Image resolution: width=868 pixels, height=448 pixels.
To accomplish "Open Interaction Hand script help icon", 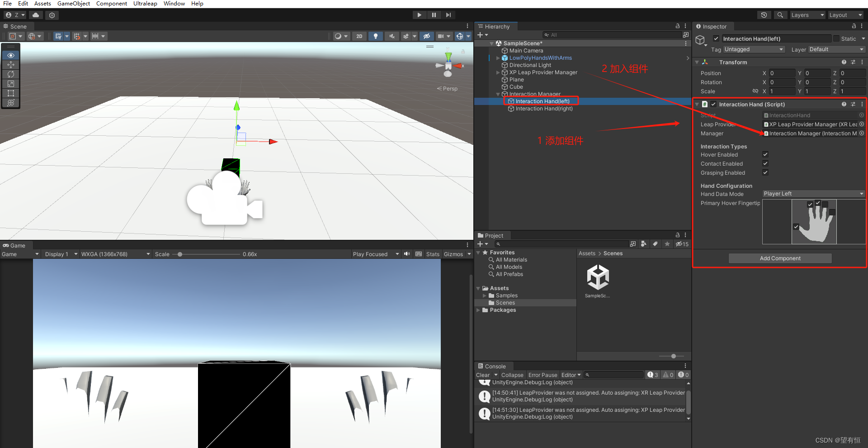I will [844, 104].
